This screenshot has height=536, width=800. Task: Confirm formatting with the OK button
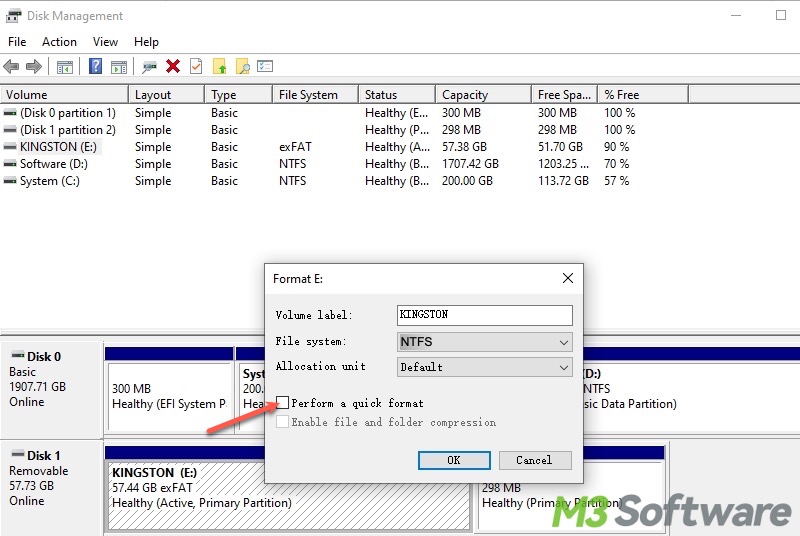pos(454,460)
